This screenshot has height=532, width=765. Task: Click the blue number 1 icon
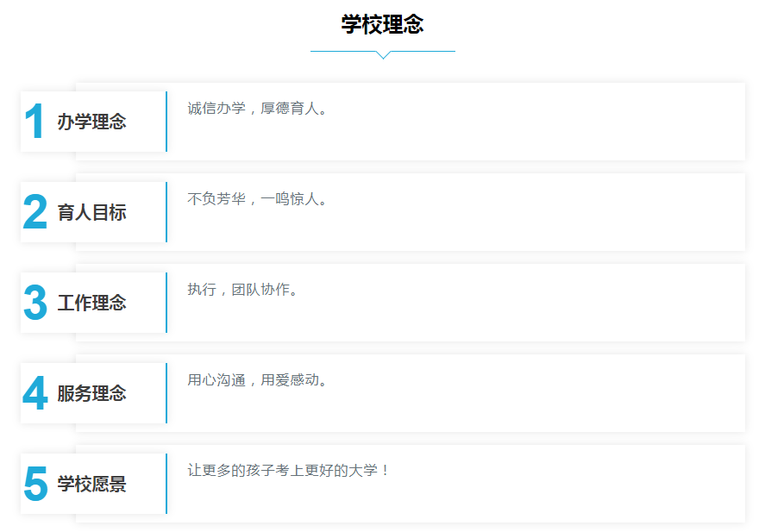pyautogui.click(x=34, y=122)
